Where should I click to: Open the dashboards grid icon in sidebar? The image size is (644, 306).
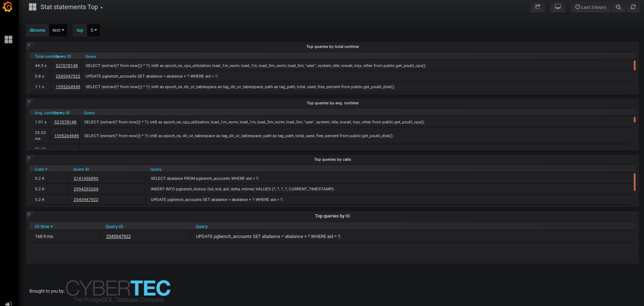tap(8, 39)
